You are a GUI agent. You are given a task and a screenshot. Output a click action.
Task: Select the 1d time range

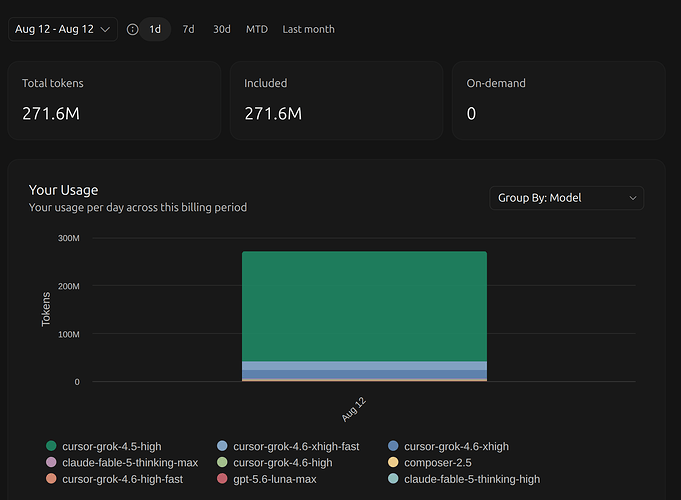(x=155, y=29)
